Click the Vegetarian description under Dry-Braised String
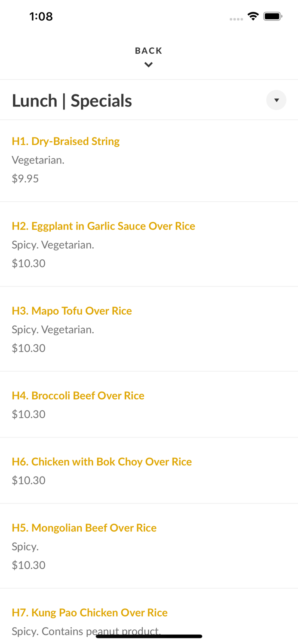The width and height of the screenshot is (298, 644). click(38, 160)
